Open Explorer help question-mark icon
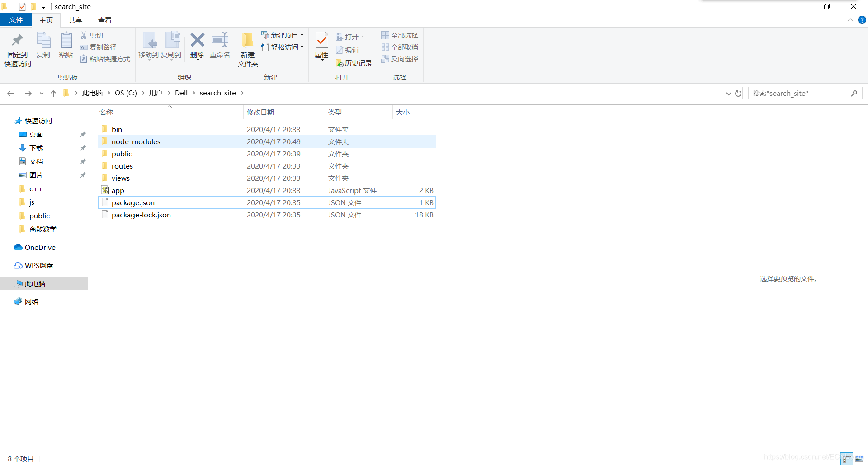This screenshot has width=868, height=465. point(862,20)
